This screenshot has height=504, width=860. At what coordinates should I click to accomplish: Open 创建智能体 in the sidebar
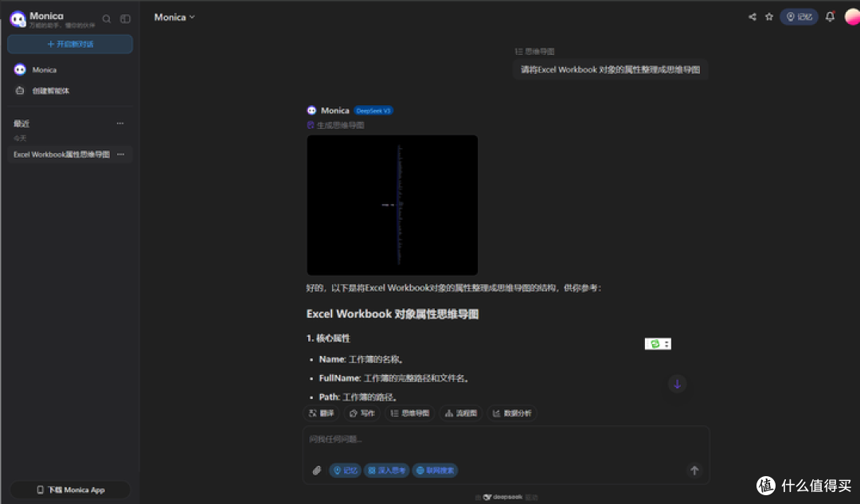tap(69, 91)
